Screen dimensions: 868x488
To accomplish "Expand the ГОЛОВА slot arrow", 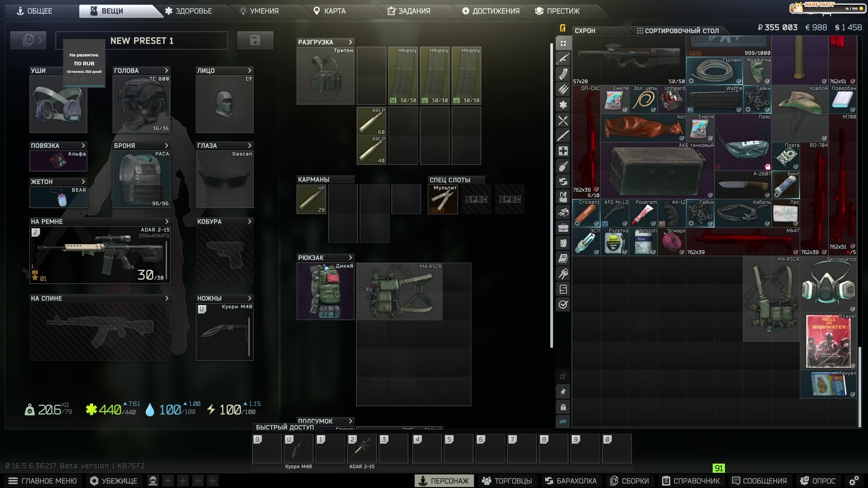I will pos(166,70).
